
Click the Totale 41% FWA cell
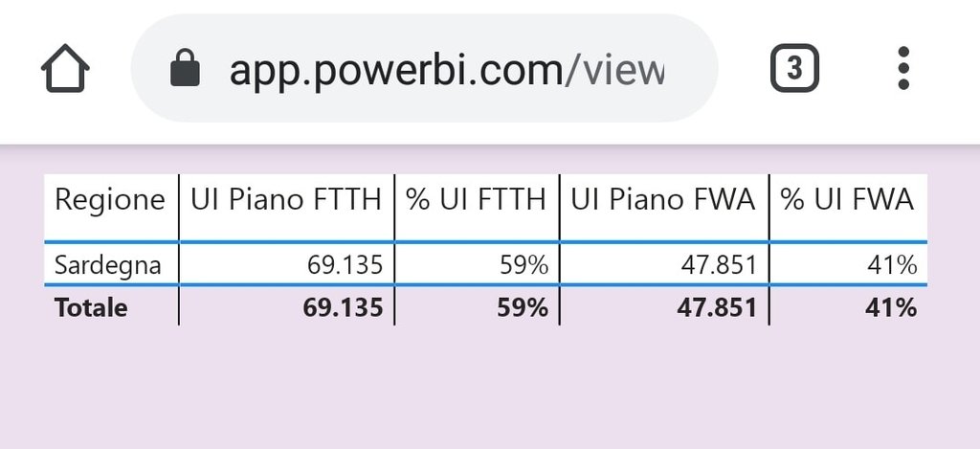891,307
